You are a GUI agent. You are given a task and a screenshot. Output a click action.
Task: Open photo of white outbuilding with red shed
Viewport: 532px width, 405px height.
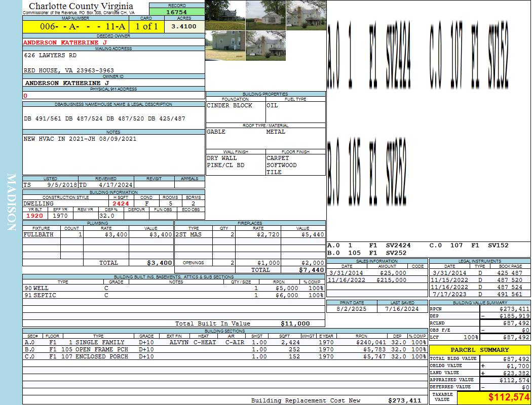(265, 15)
